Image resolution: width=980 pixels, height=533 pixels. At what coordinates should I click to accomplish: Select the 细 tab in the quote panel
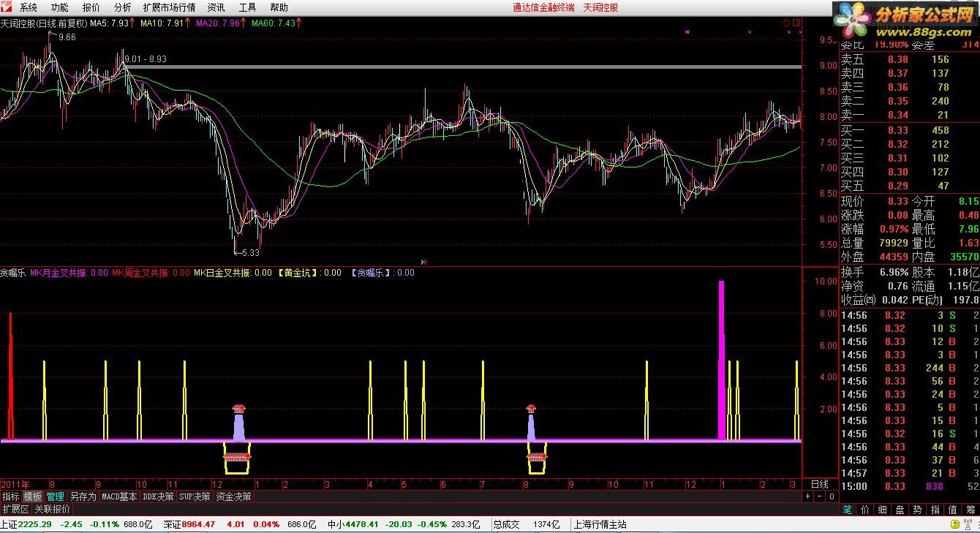(883, 510)
